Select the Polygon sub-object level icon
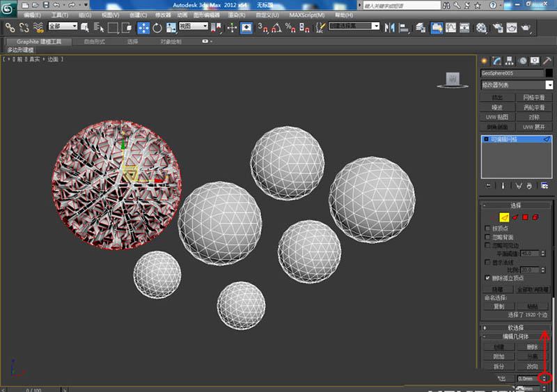The image size is (557, 392). tap(525, 217)
